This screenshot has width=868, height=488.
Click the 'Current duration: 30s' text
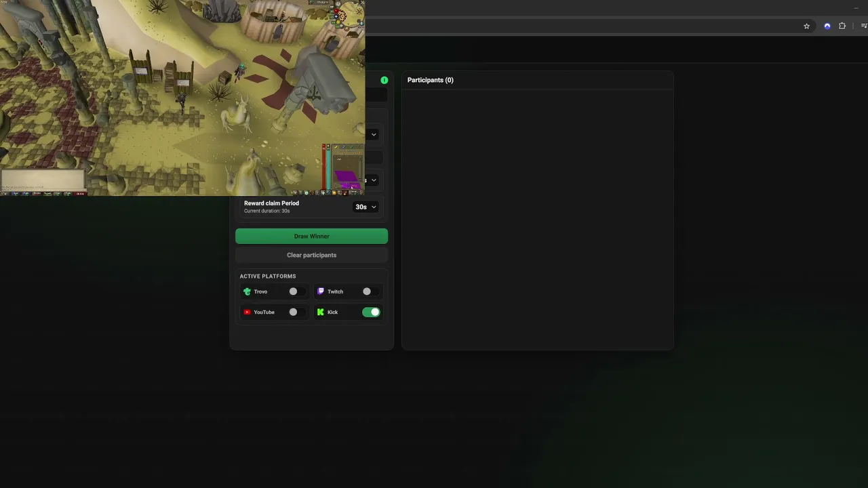pyautogui.click(x=267, y=211)
